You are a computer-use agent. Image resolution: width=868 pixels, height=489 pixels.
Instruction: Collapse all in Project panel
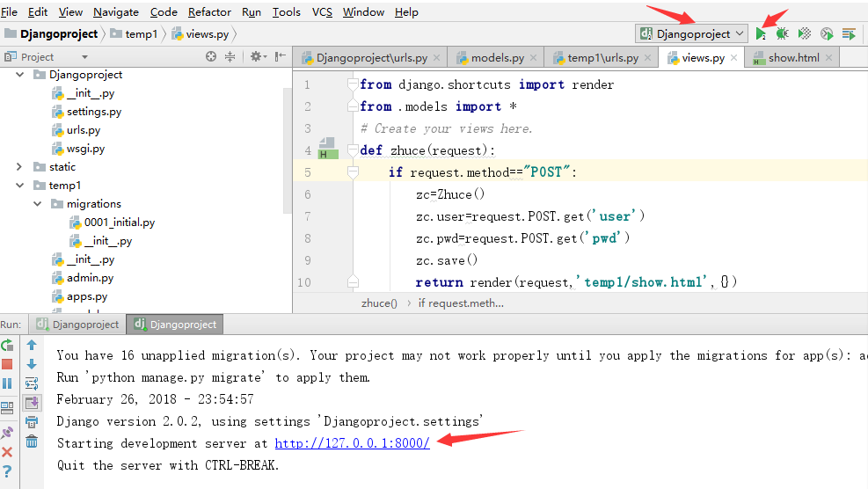point(230,56)
